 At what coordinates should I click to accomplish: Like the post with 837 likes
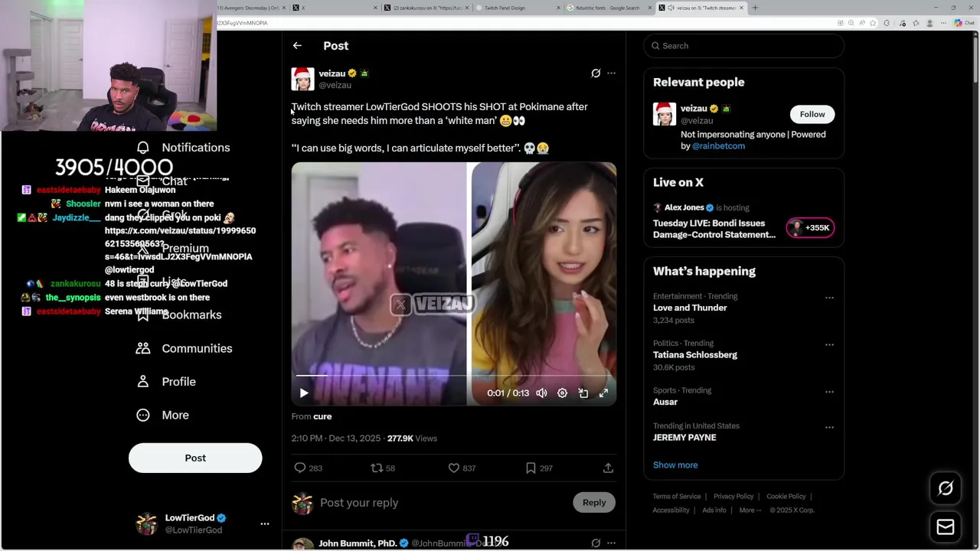(x=462, y=468)
